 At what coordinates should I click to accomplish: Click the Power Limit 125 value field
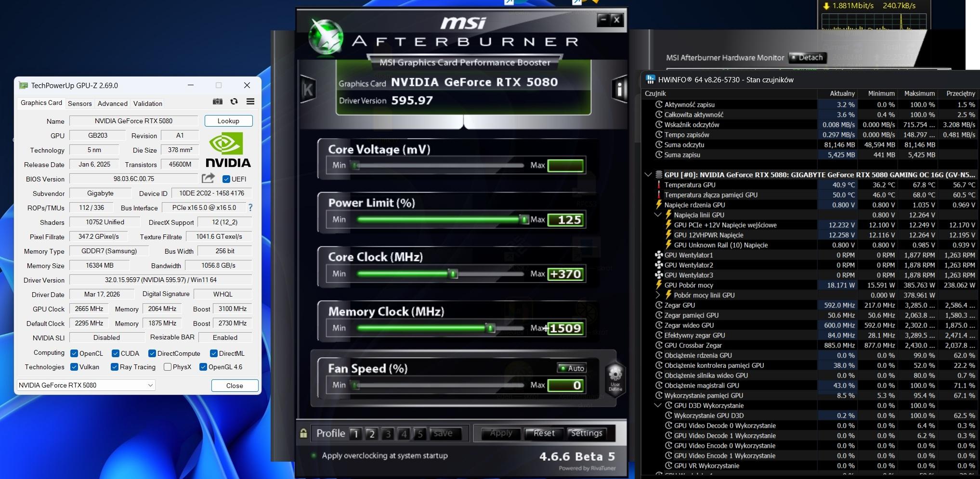tap(566, 220)
